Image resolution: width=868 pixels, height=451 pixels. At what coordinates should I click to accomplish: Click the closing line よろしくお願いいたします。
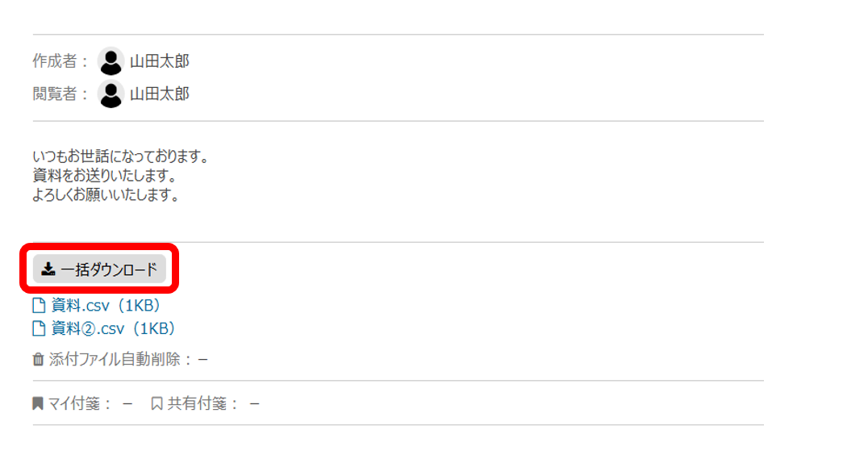pos(106,195)
